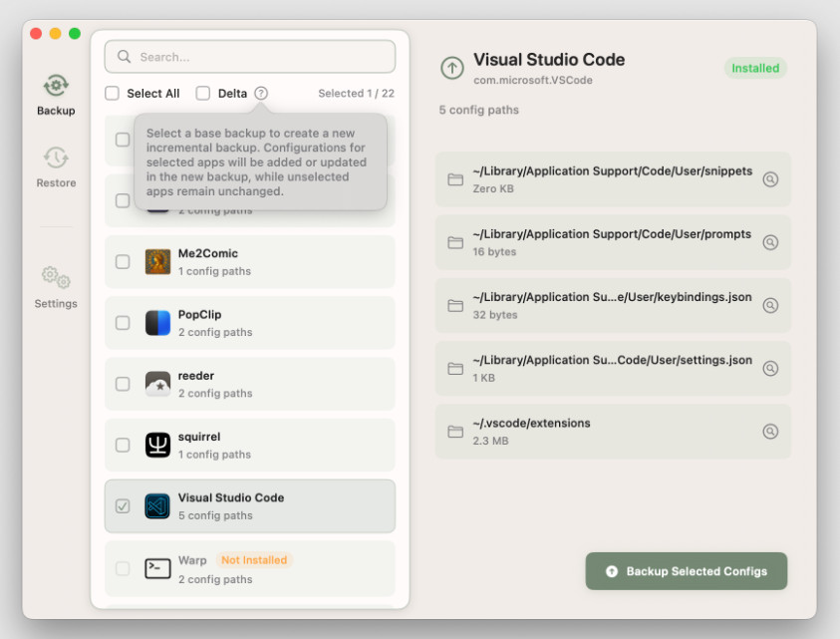
Task: Reveal settings.json with its magnifier icon
Action: click(x=770, y=369)
